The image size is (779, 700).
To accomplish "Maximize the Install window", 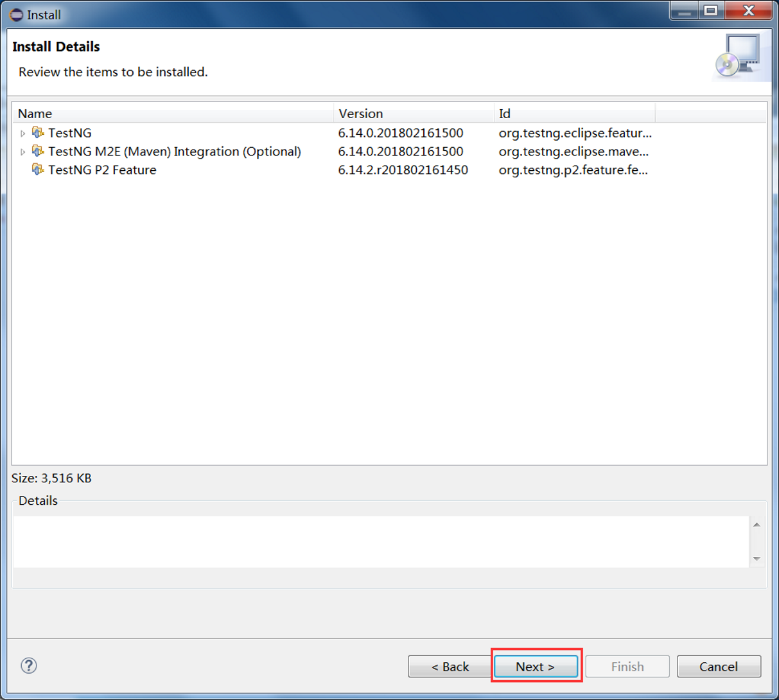I will click(x=711, y=11).
